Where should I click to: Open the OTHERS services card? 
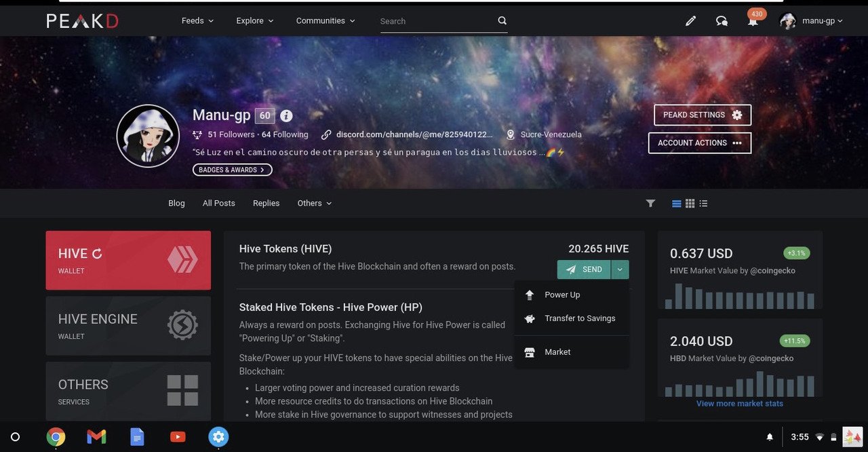pyautogui.click(x=128, y=391)
